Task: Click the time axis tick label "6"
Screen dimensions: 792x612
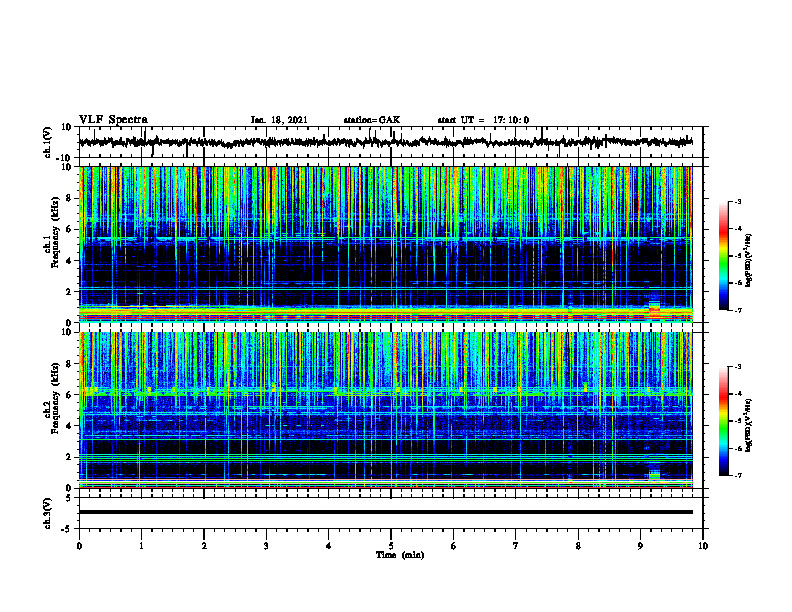Action: [x=453, y=546]
